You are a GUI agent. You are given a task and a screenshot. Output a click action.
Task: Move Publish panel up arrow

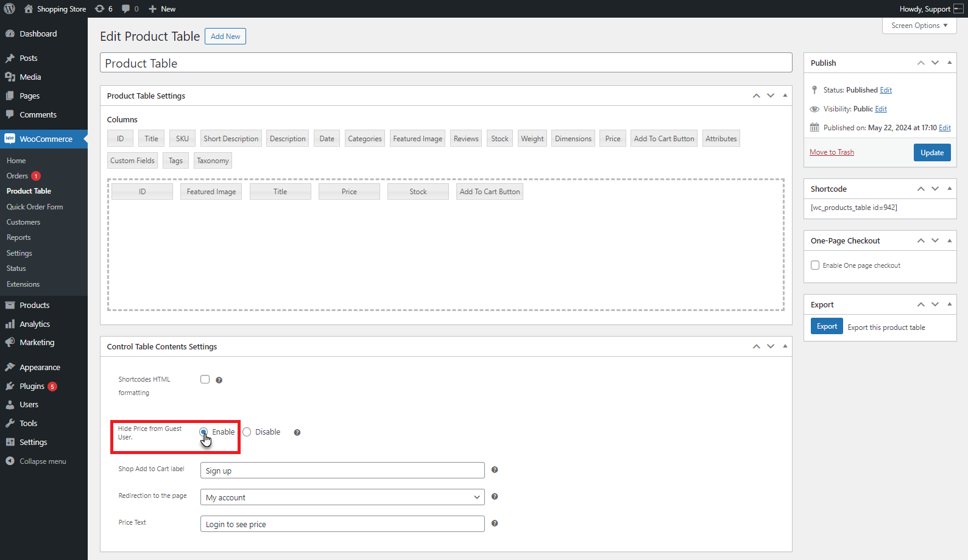(921, 63)
